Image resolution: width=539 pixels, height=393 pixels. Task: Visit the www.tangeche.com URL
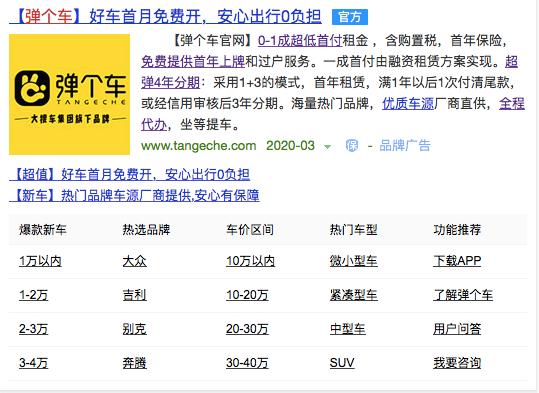(199, 145)
